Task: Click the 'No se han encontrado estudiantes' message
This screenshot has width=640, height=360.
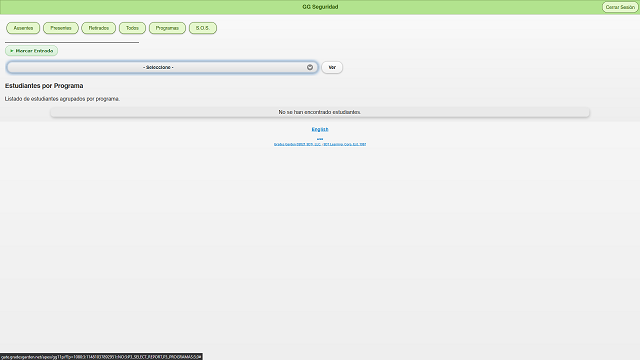Action: [320, 112]
